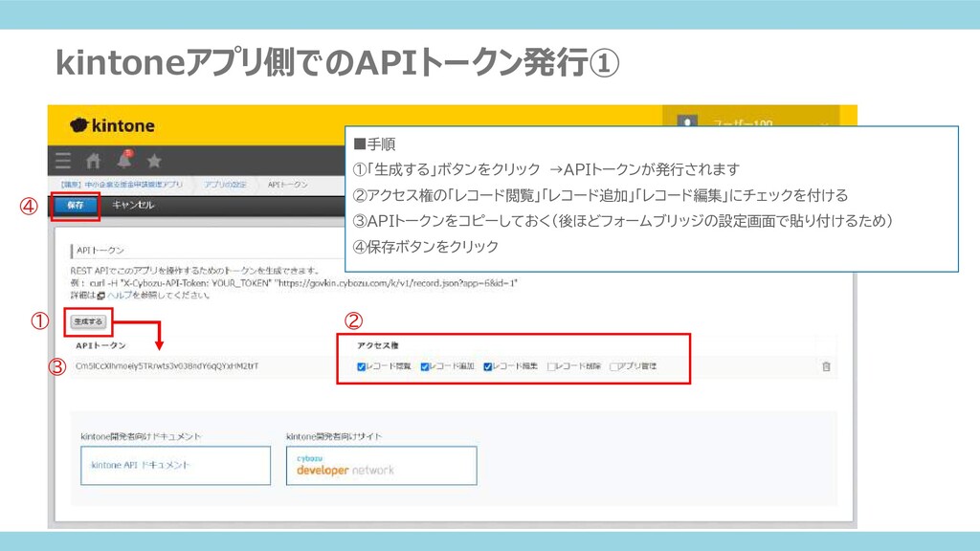Click the APIトークン section heading

[x=100, y=250]
